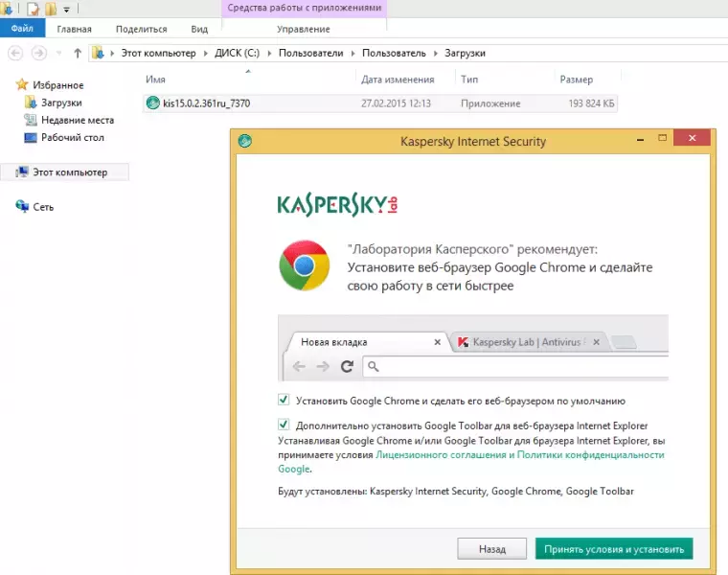Sort files by Размер column header
Screen dimensions: 728x575
[x=577, y=80]
